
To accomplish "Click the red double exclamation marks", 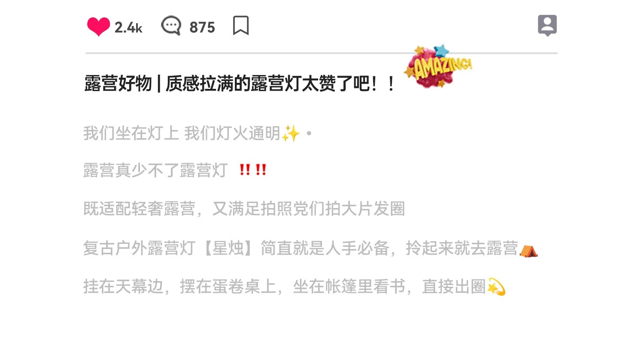I will [x=253, y=170].
